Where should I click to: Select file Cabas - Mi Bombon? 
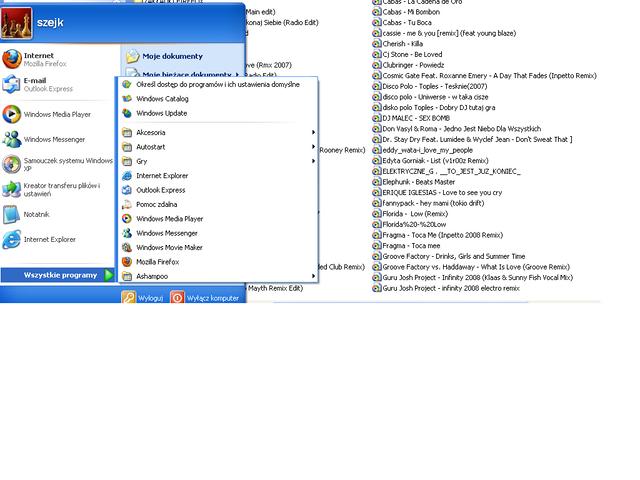pos(411,12)
